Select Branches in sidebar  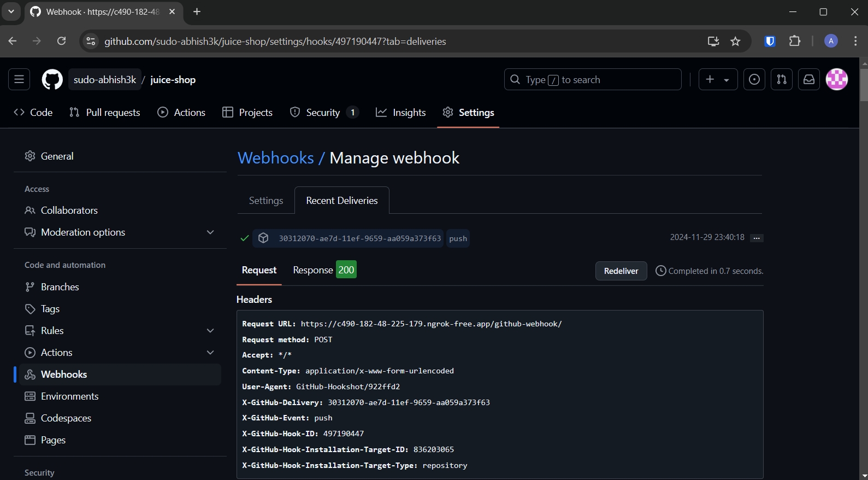pos(120,287)
